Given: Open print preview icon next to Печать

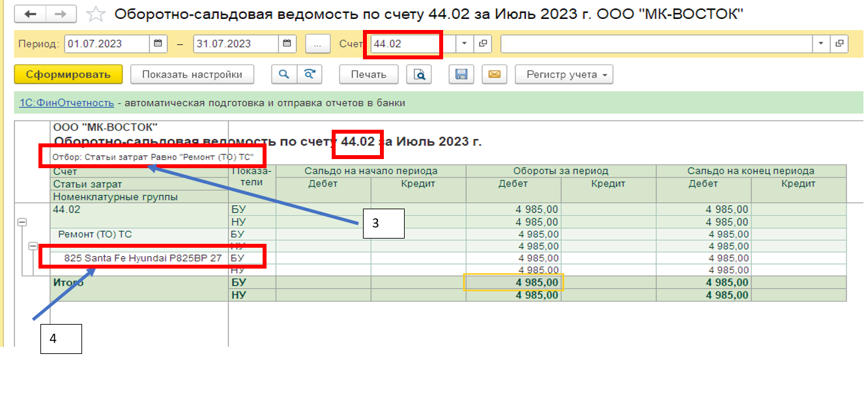Looking at the screenshot, I should (x=420, y=74).
